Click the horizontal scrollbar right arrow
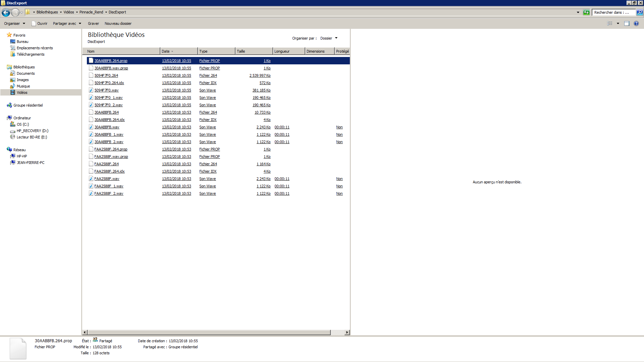The height and width of the screenshot is (362, 644). (347, 333)
